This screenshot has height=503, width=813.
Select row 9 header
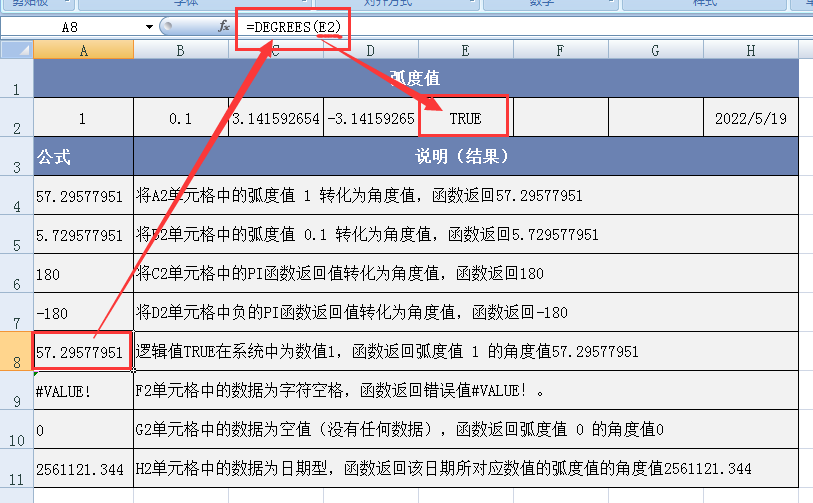[x=17, y=390]
